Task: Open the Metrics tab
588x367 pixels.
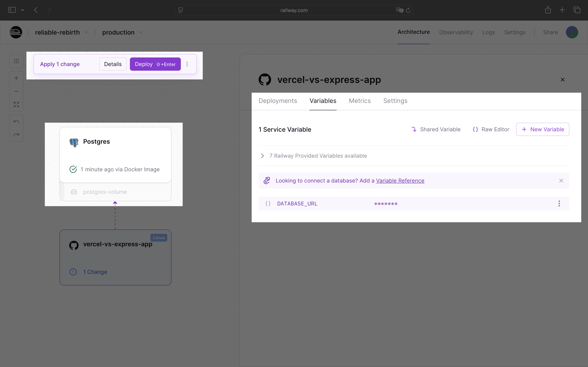Action: pyautogui.click(x=360, y=101)
